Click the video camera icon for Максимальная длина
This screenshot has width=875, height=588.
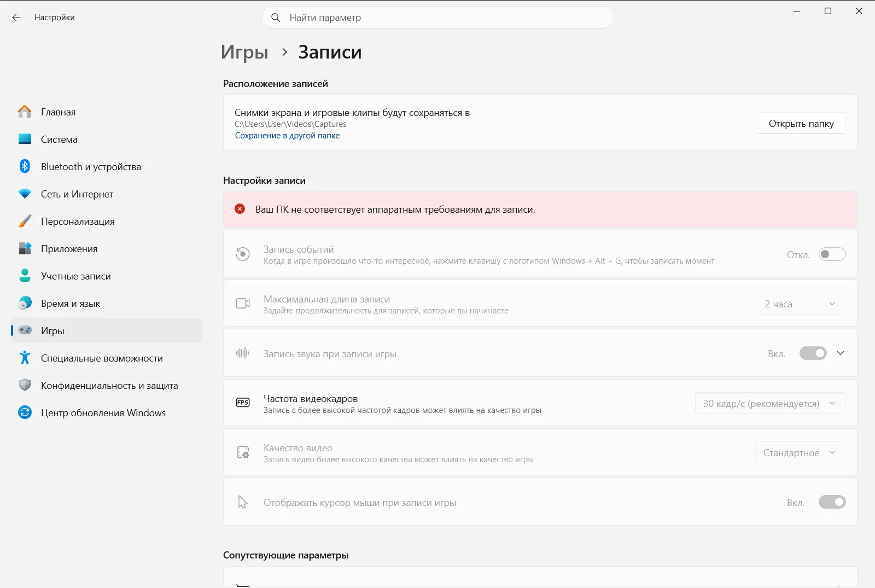pos(243,303)
